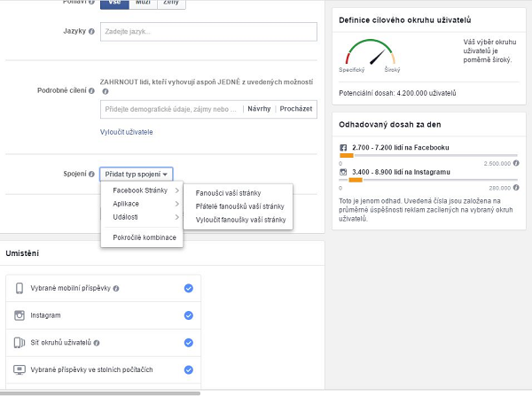Click the Umístění section heading

pos(22,253)
